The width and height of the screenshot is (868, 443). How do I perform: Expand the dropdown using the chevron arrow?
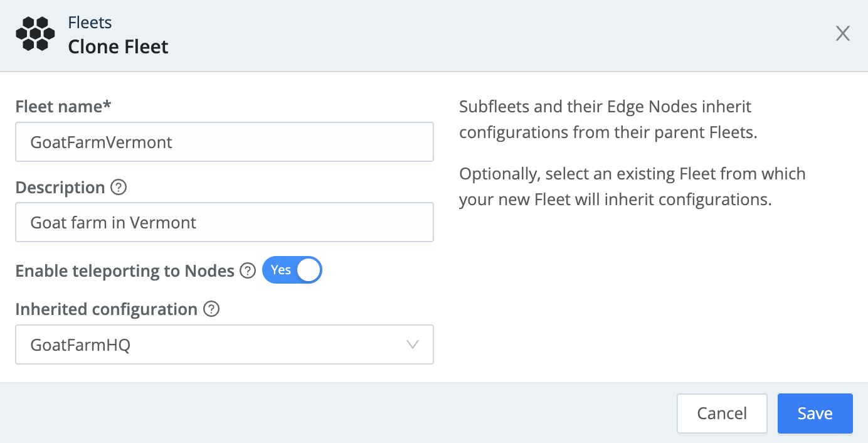click(412, 344)
